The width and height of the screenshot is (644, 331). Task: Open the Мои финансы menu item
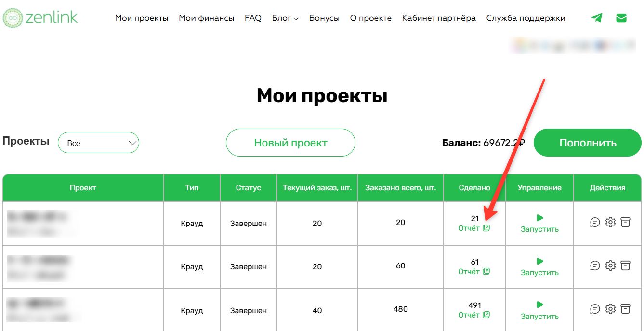click(x=206, y=18)
